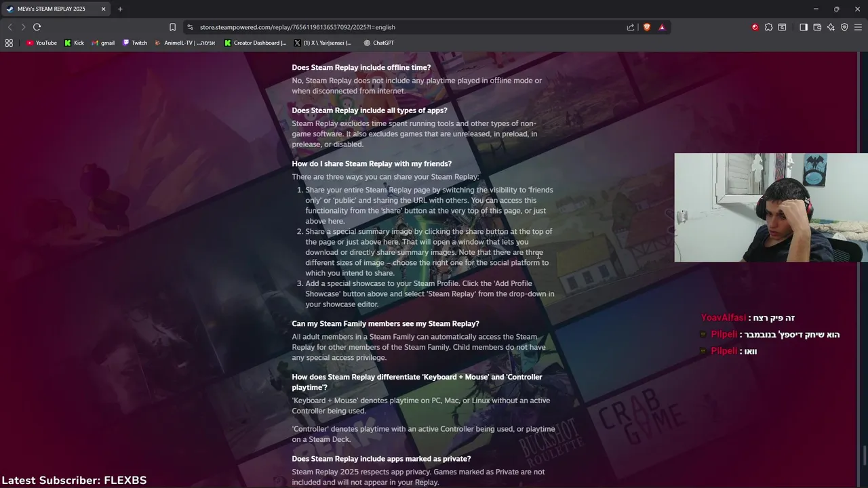Click 'Latest Subscriber: FLEXBS' overlay text
Image resolution: width=868 pixels, height=488 pixels.
(74, 480)
